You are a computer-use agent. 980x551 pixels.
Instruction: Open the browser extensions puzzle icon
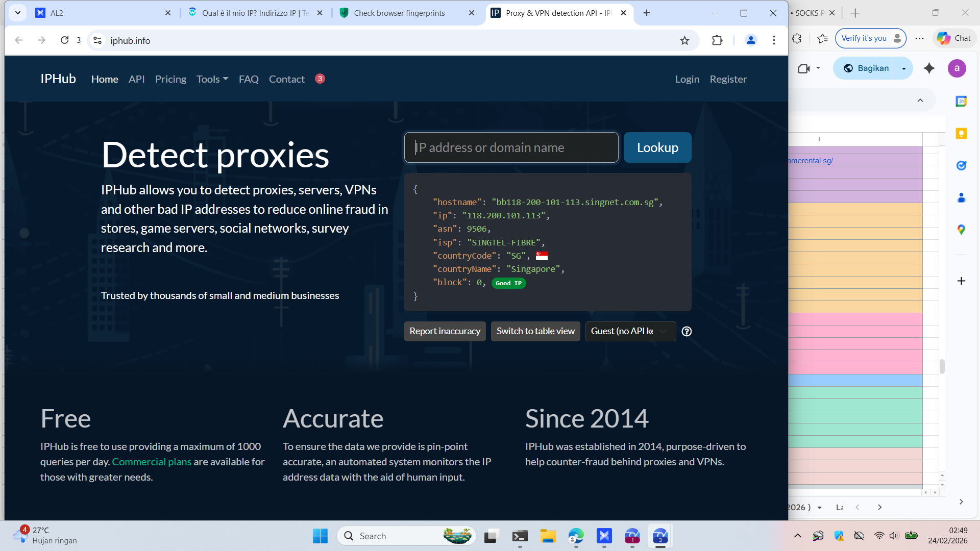717,40
